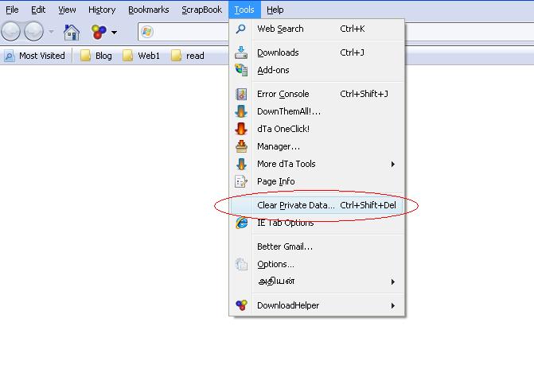This screenshot has width=534, height=392.
Task: Open Error Console menu entry
Action: 317,94
